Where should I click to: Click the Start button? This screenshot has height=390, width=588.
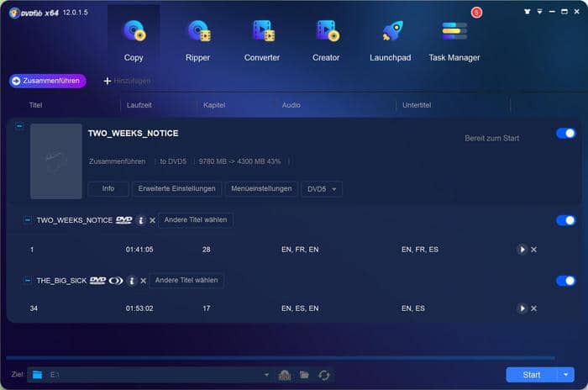pyautogui.click(x=532, y=375)
